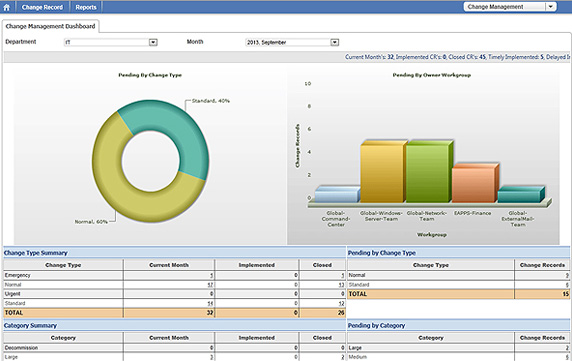Image resolution: width=572 pixels, height=361 pixels.
Task: Expand the Month dropdown arrow
Action: click(335, 42)
